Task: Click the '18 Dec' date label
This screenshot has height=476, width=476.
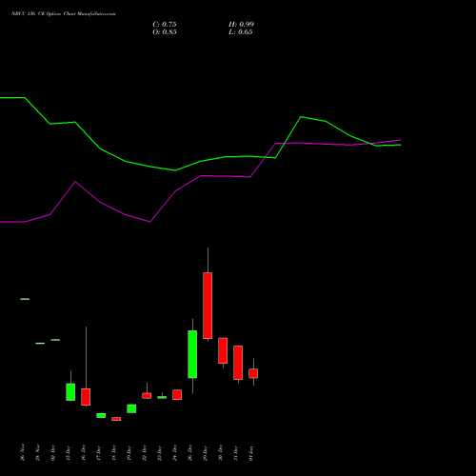Action: [114, 452]
